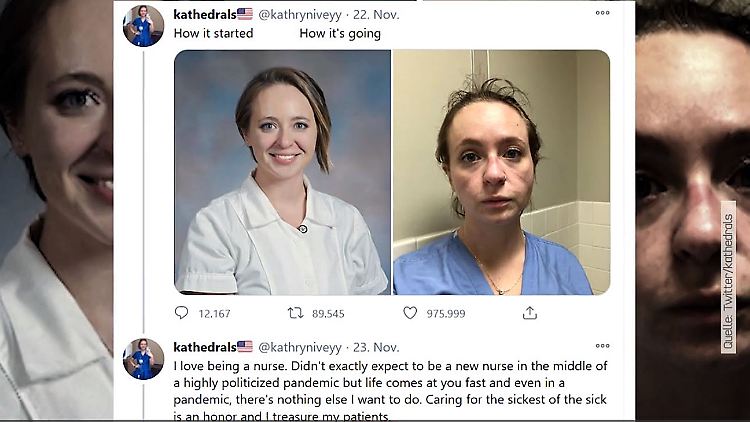Click the reply speech bubble icon
This screenshot has width=750, height=422.
pos(181,312)
